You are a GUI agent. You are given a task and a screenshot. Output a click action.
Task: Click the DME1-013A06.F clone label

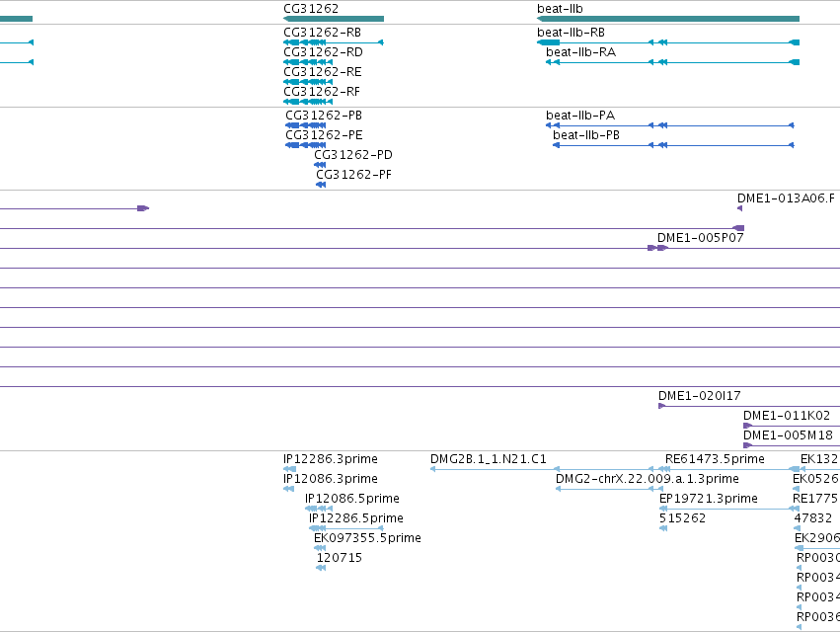click(x=786, y=198)
